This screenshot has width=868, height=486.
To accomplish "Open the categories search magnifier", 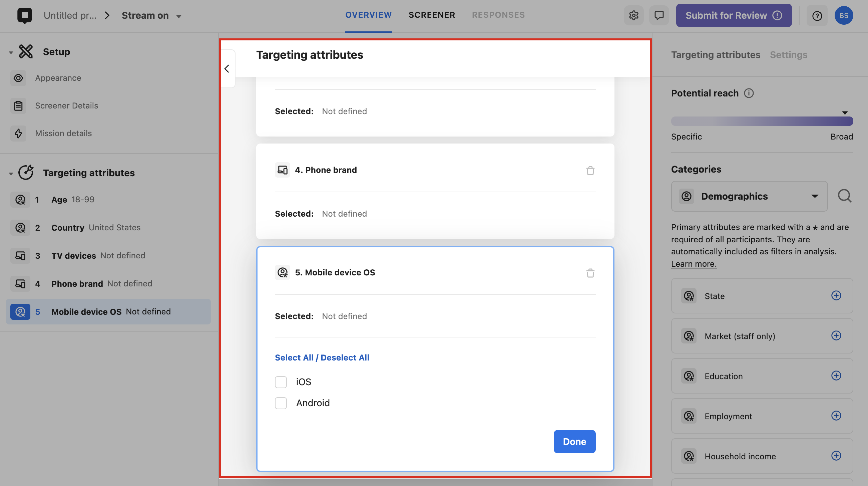I will click(x=844, y=196).
